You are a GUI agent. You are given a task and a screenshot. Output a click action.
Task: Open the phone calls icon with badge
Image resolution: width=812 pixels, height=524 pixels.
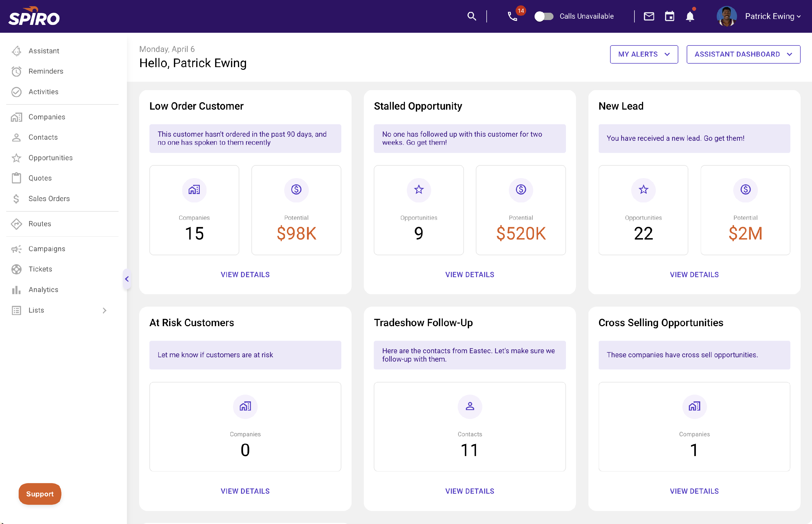coord(513,16)
